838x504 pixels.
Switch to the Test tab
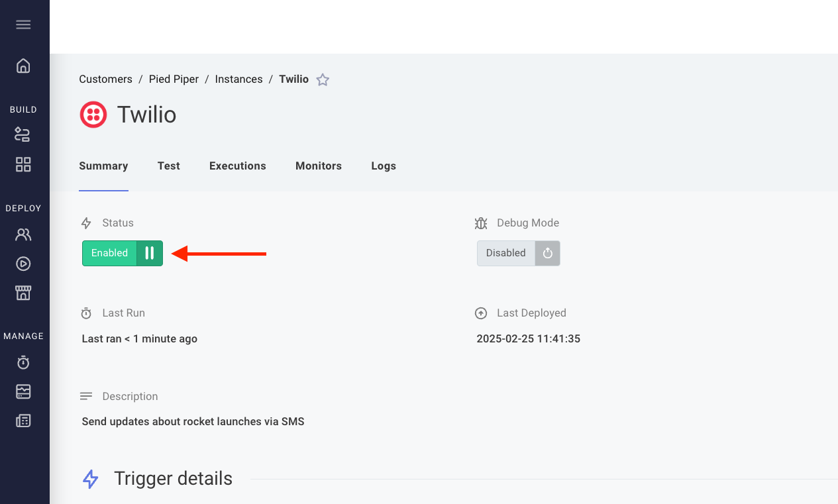click(168, 166)
